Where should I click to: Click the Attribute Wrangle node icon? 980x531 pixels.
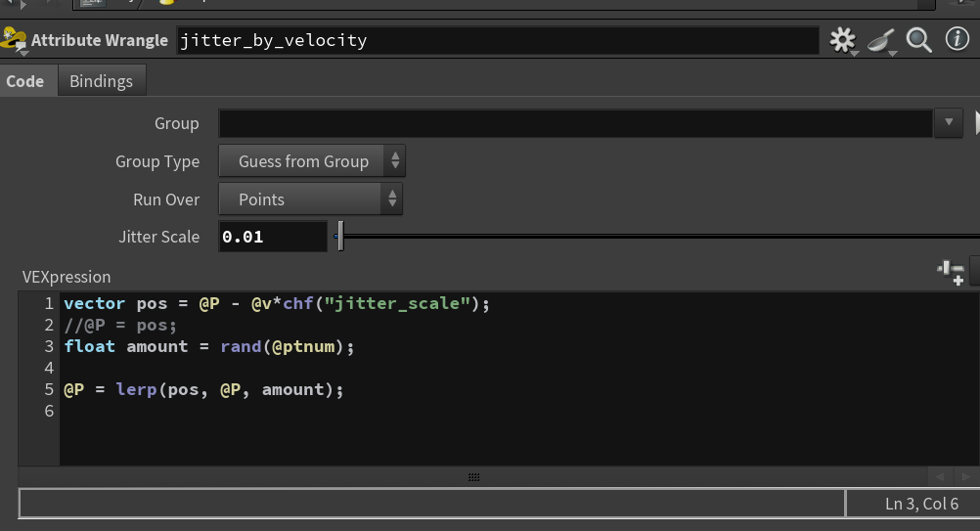(x=14, y=40)
